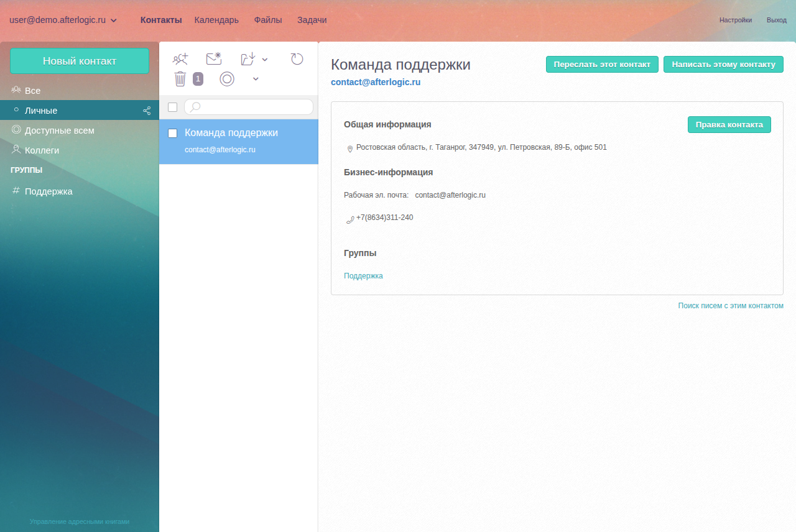Click the import contacts folder icon

[248, 59]
